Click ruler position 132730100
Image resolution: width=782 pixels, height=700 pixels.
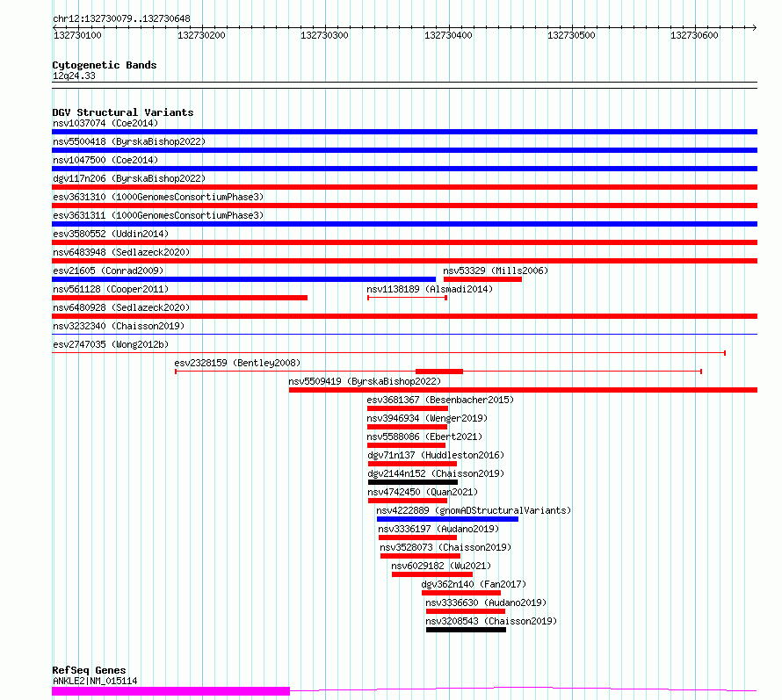(x=77, y=35)
